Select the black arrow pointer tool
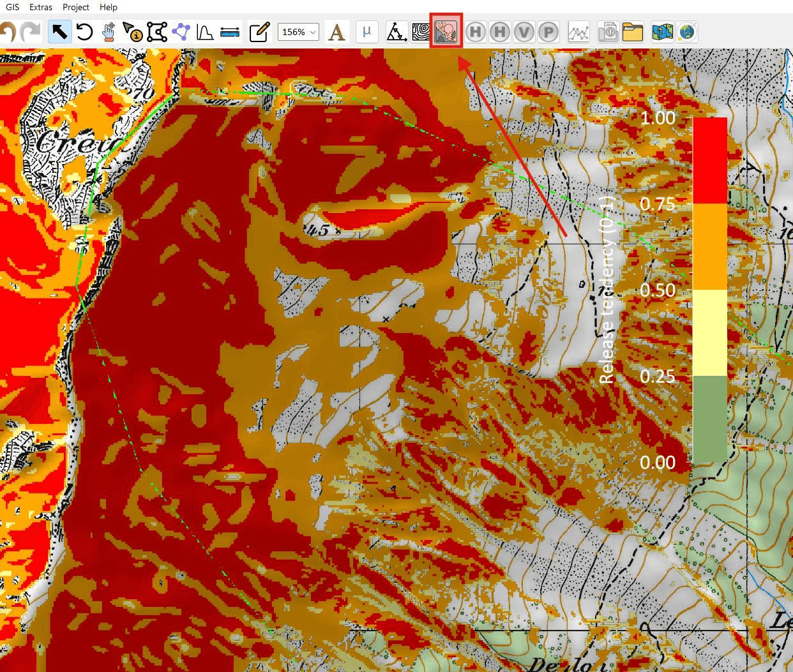This screenshot has height=672, width=793. click(x=59, y=31)
